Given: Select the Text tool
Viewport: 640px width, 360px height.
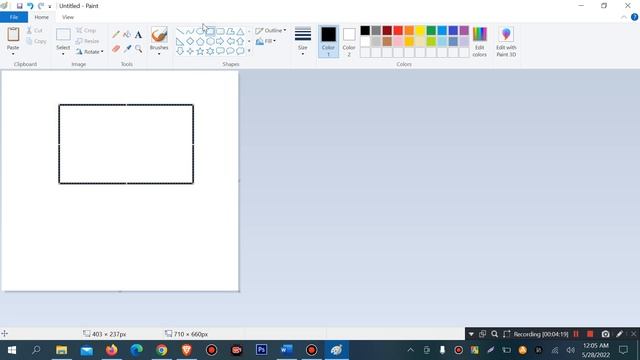Looking at the screenshot, I should (138, 35).
